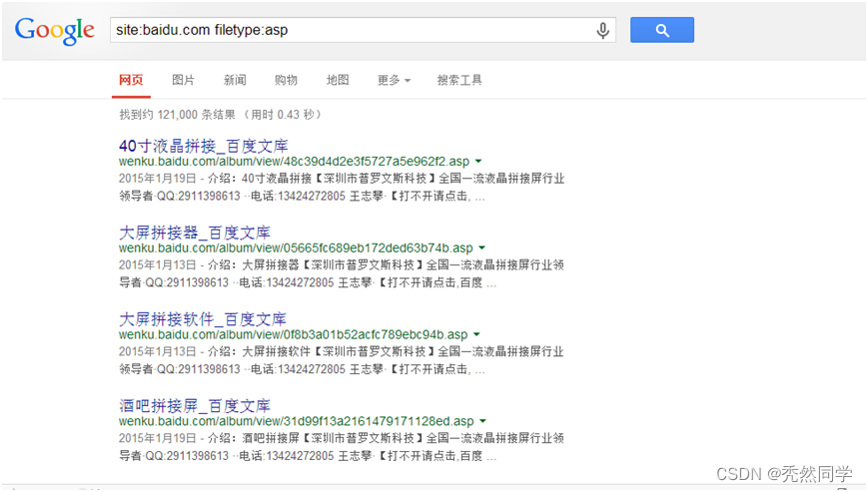Expand arrow beside 0f8b3a01b52acfc789ebc94b.asp URL

476,334
